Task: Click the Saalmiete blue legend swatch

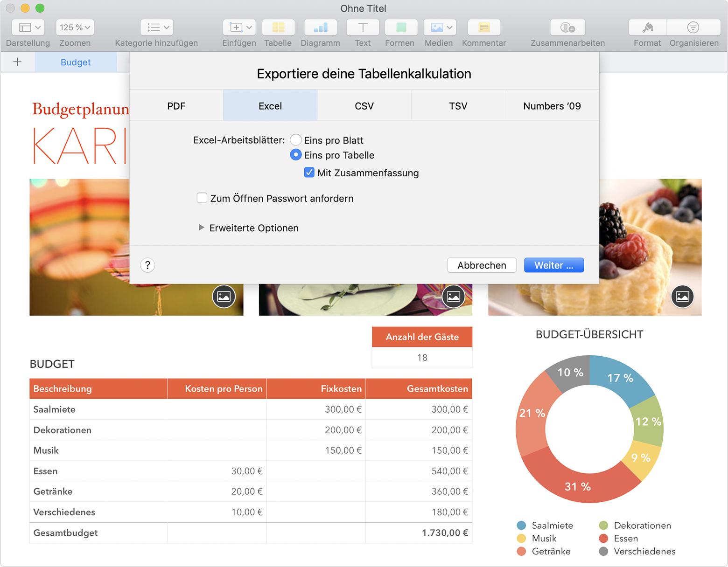Action: point(521,526)
